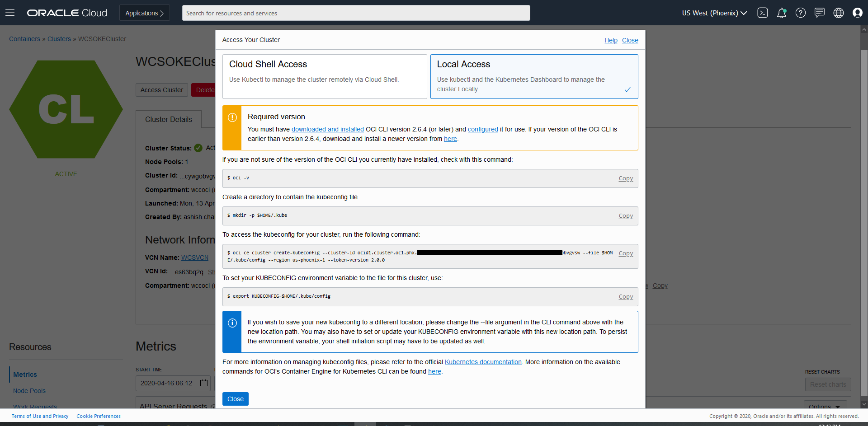
Task: Go to Clusters breadcrumb
Action: coord(59,39)
